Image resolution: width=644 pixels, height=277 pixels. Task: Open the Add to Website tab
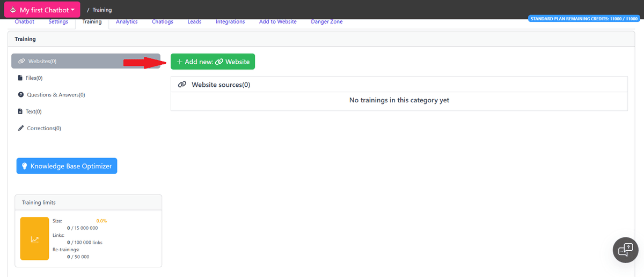(277, 22)
